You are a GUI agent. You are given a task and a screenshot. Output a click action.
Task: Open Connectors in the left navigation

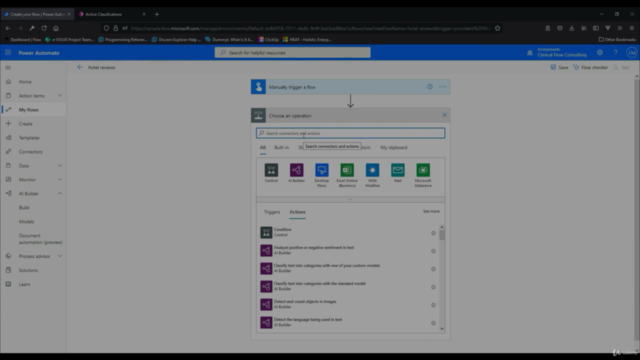coord(30,151)
